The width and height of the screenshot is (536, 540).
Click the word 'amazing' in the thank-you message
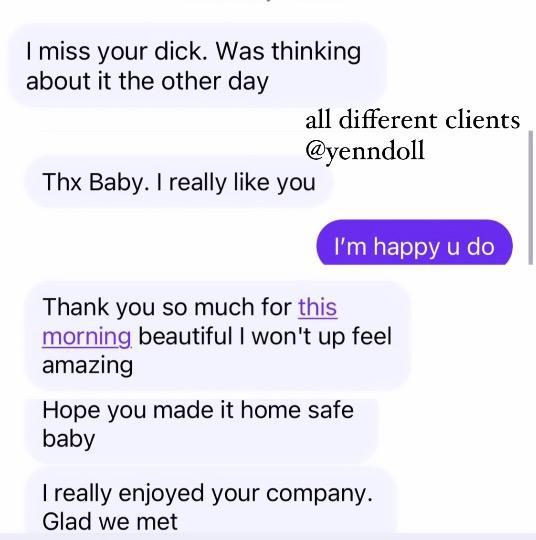[x=87, y=366]
